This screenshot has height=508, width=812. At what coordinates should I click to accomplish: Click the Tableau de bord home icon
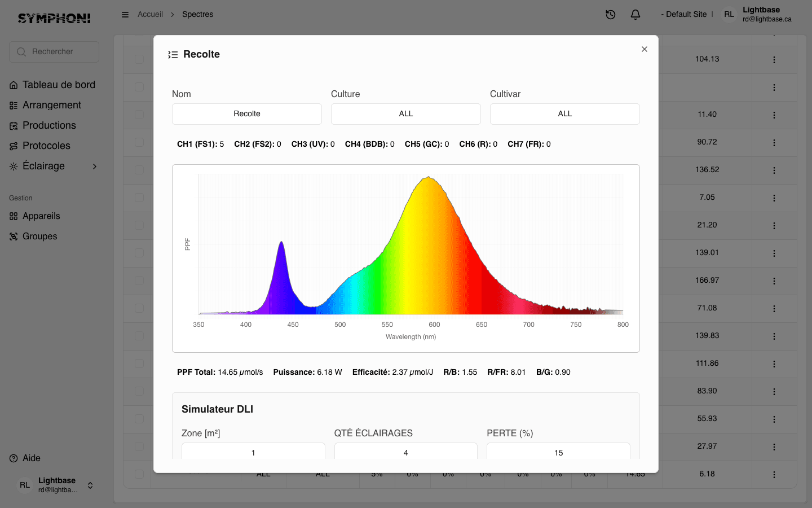pyautogui.click(x=14, y=85)
